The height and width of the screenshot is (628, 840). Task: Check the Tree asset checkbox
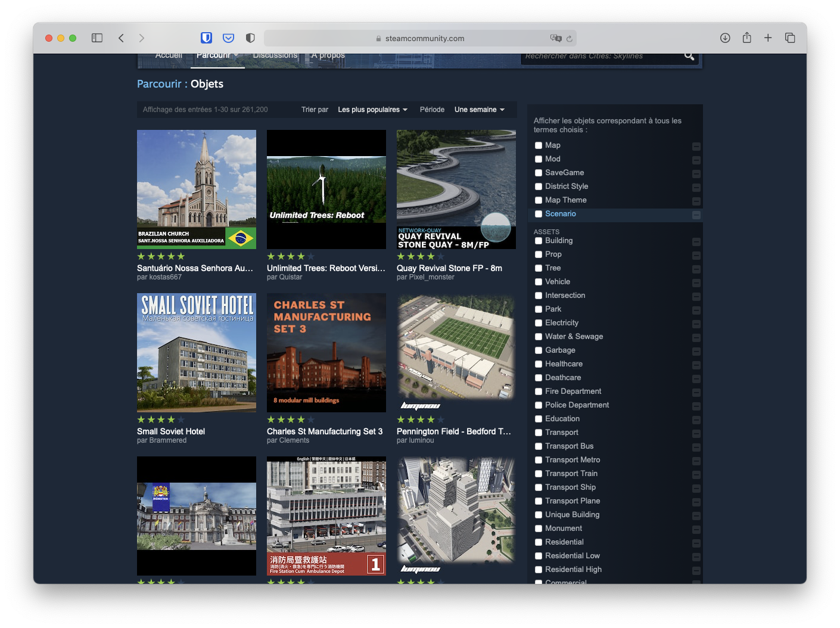[539, 268]
